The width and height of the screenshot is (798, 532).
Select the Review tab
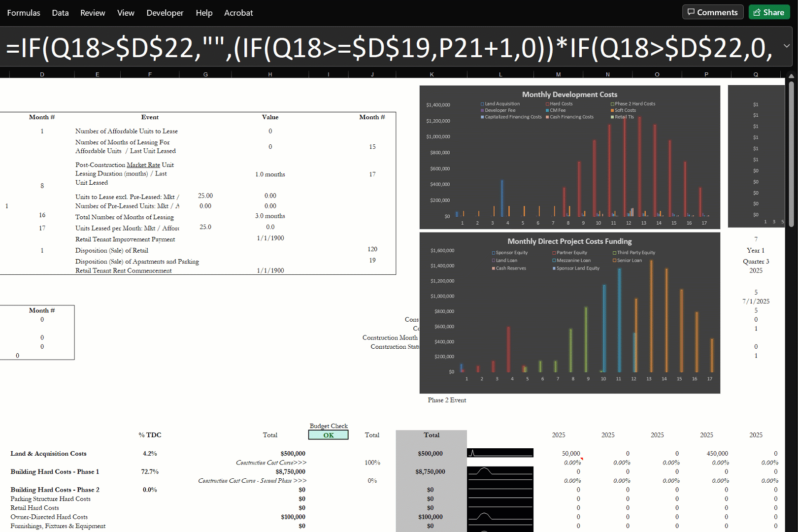pos(93,13)
